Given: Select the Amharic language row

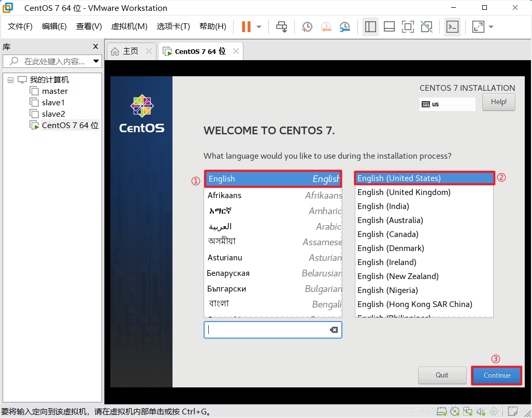Looking at the screenshot, I should tap(273, 211).
